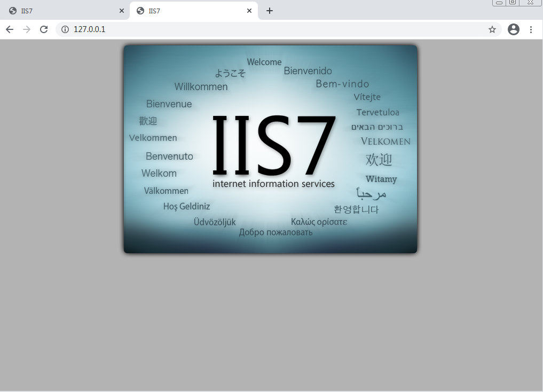Go back using the back arrow
543x392 pixels.
pyautogui.click(x=10, y=29)
